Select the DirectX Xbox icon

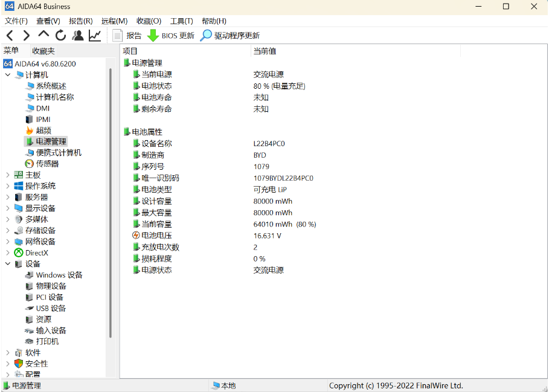tap(19, 253)
